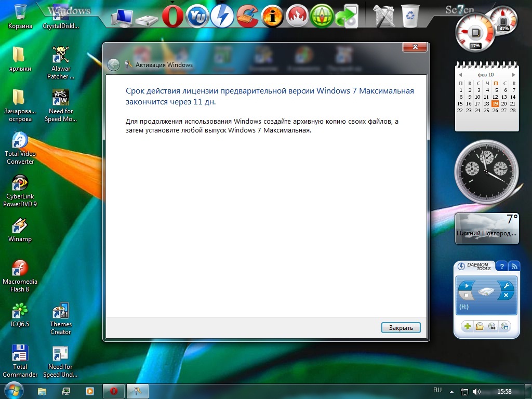Click the red flame burner icon in dock

tap(297, 16)
